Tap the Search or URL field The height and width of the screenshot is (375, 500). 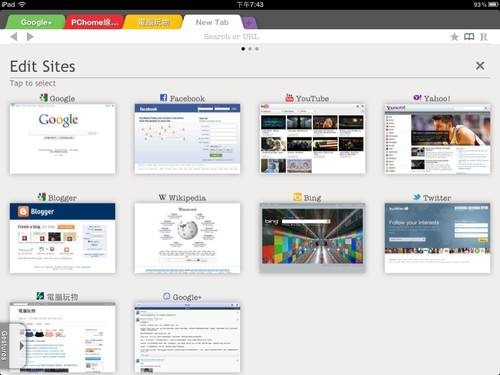click(231, 36)
